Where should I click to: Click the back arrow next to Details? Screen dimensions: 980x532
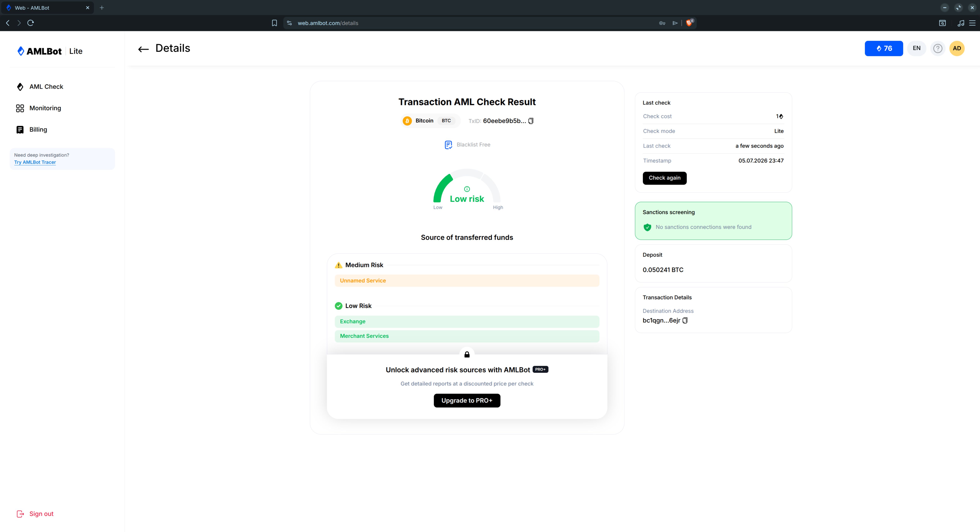click(x=143, y=49)
